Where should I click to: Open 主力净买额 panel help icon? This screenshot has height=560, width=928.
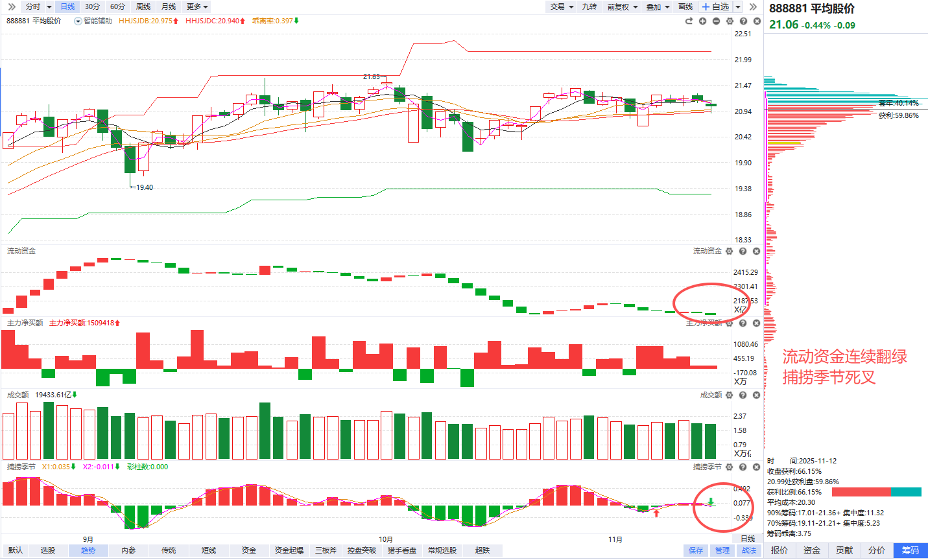[x=743, y=323]
